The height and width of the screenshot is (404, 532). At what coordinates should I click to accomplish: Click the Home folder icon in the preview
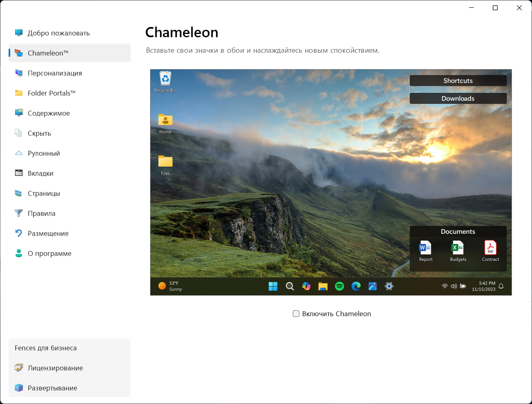[x=166, y=120]
